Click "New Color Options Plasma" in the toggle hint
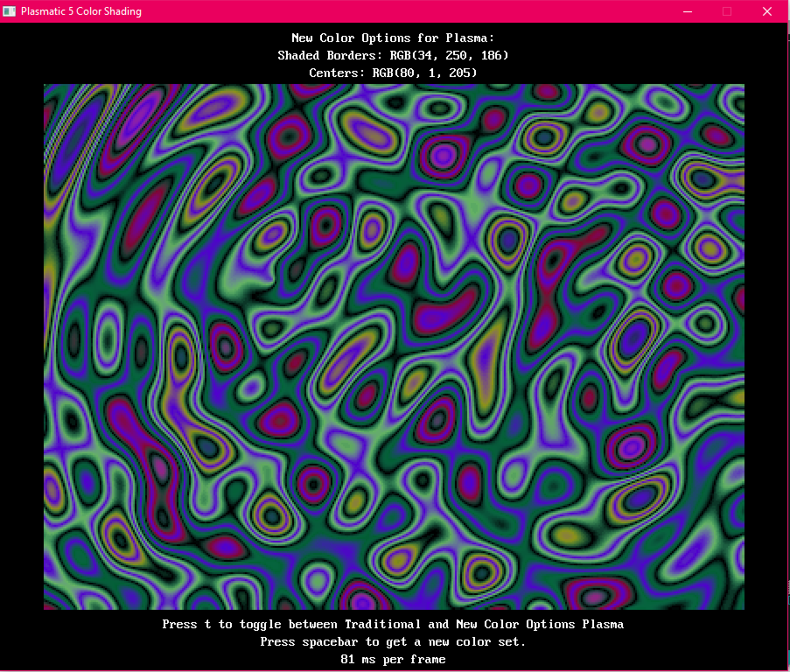Viewport: 790px width, 672px height. [x=540, y=624]
